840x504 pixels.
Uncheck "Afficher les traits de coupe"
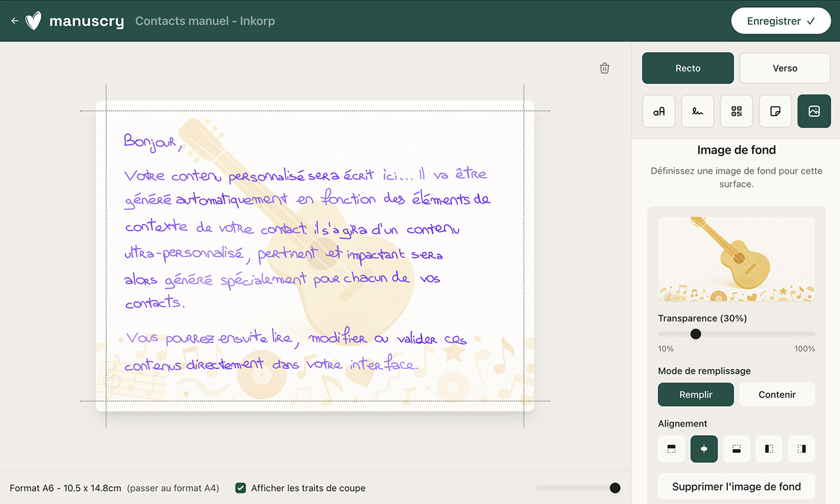(x=241, y=488)
